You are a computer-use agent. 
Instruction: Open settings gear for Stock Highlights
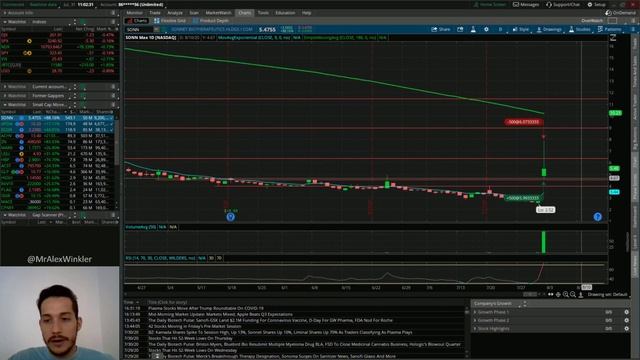click(627, 328)
